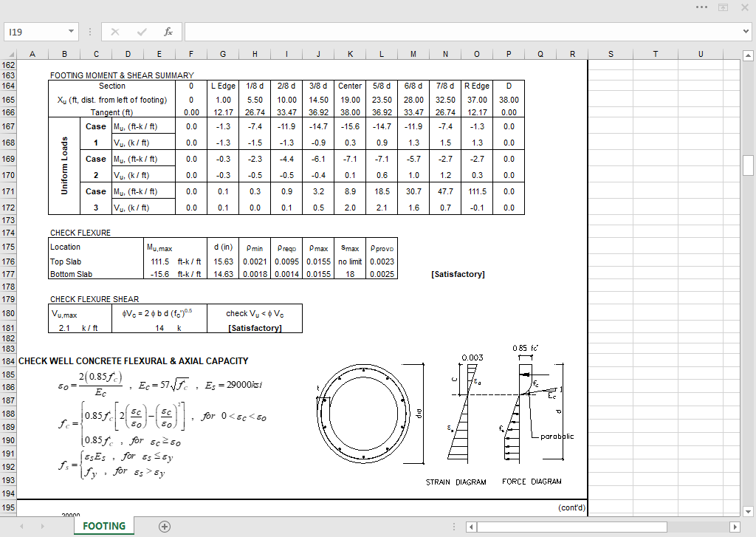
Task: Click the vertical scrollbar down arrow
Action: click(748, 511)
